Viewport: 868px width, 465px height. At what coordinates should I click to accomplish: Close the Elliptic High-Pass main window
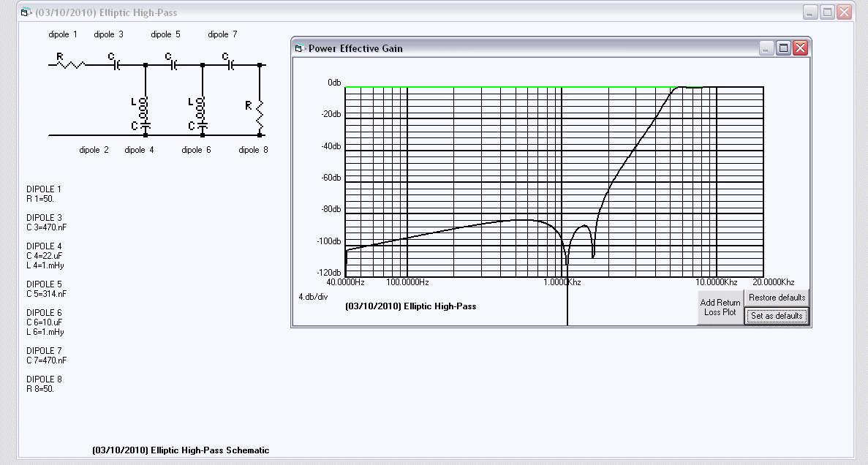(x=844, y=12)
